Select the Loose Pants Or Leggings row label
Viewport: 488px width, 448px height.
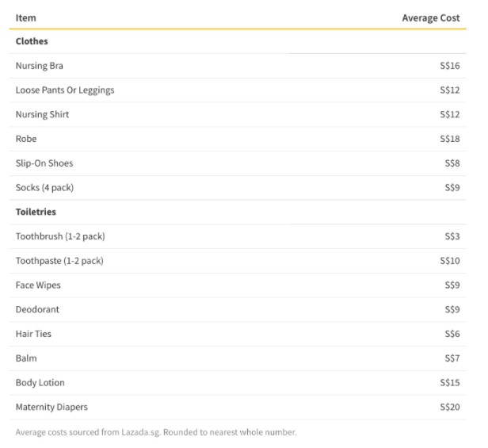65,90
